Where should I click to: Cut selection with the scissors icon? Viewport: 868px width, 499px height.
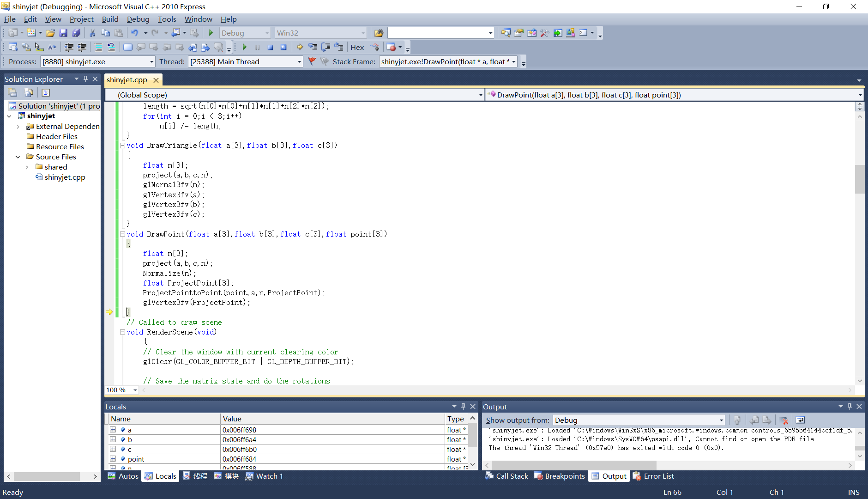click(x=92, y=33)
